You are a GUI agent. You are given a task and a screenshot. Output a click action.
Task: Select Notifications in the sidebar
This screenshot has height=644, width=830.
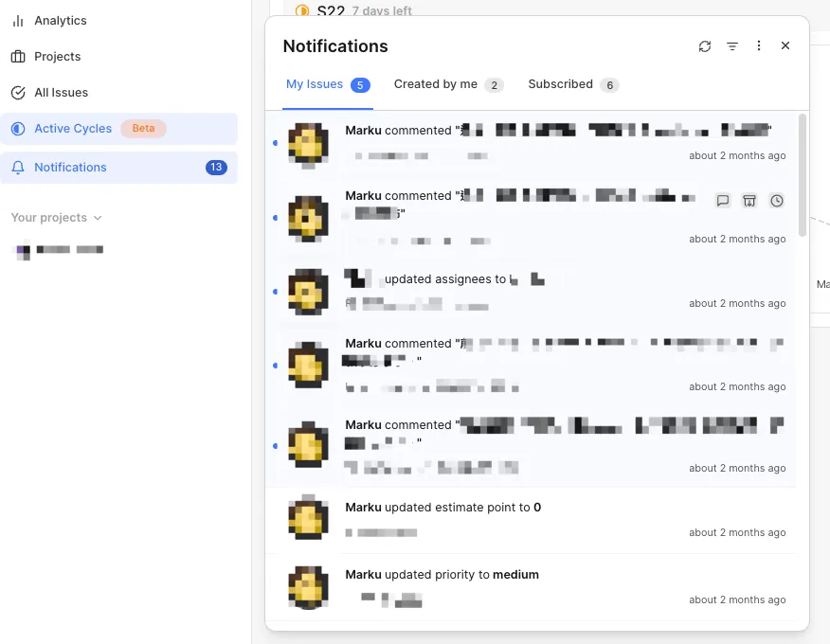(70, 168)
